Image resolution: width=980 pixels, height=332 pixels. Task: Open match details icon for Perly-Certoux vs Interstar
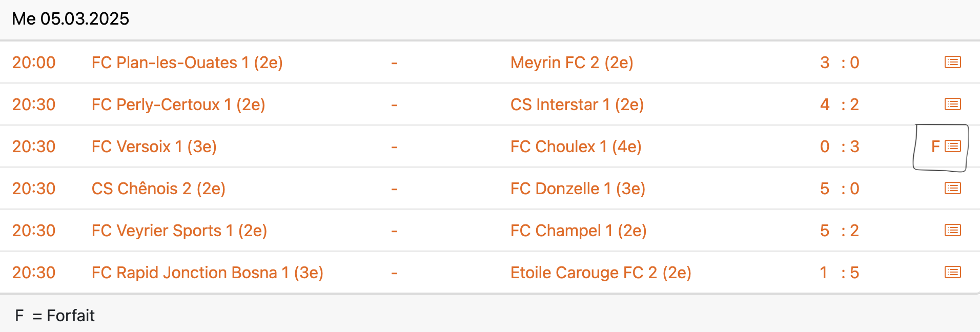point(952,105)
